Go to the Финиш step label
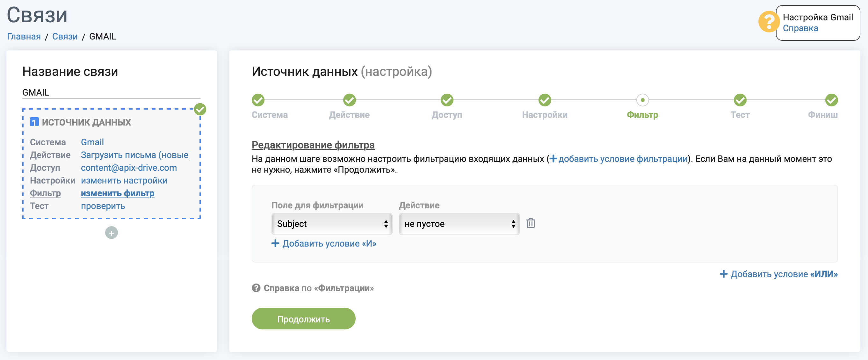 pyautogui.click(x=823, y=115)
